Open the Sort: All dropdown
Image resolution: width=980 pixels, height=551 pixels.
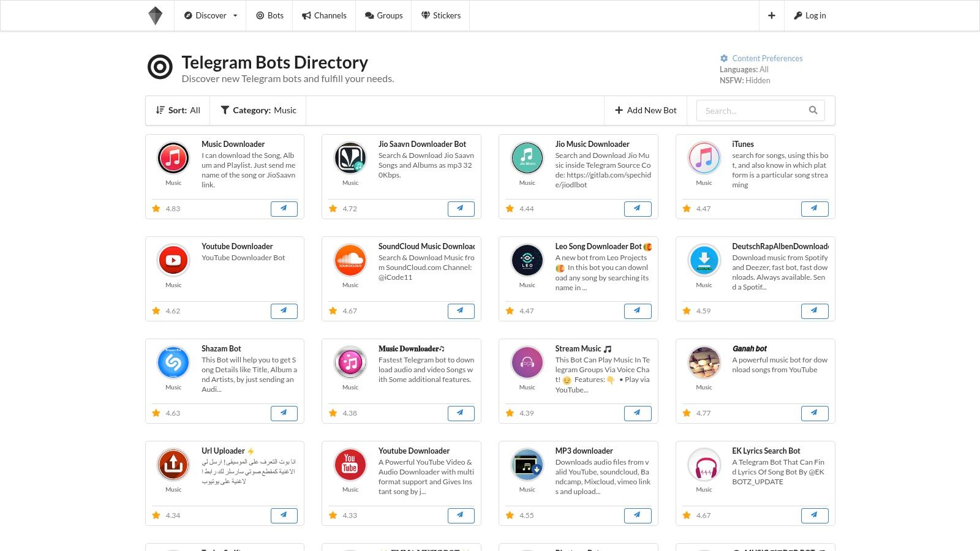pos(178,110)
